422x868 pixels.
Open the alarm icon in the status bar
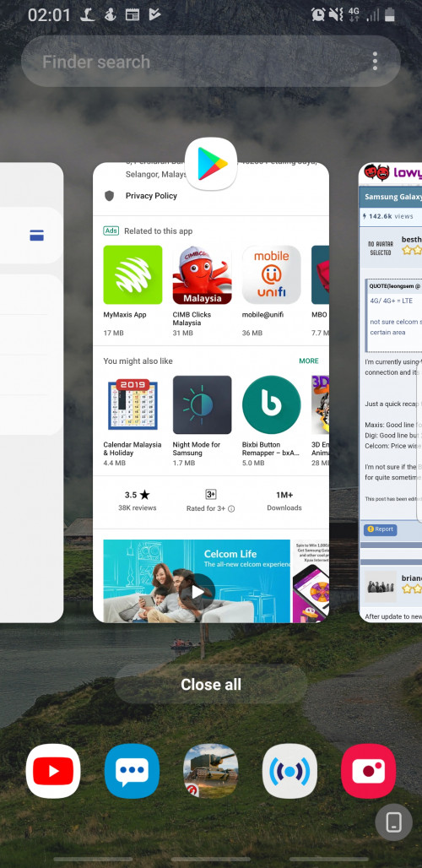pyautogui.click(x=318, y=14)
